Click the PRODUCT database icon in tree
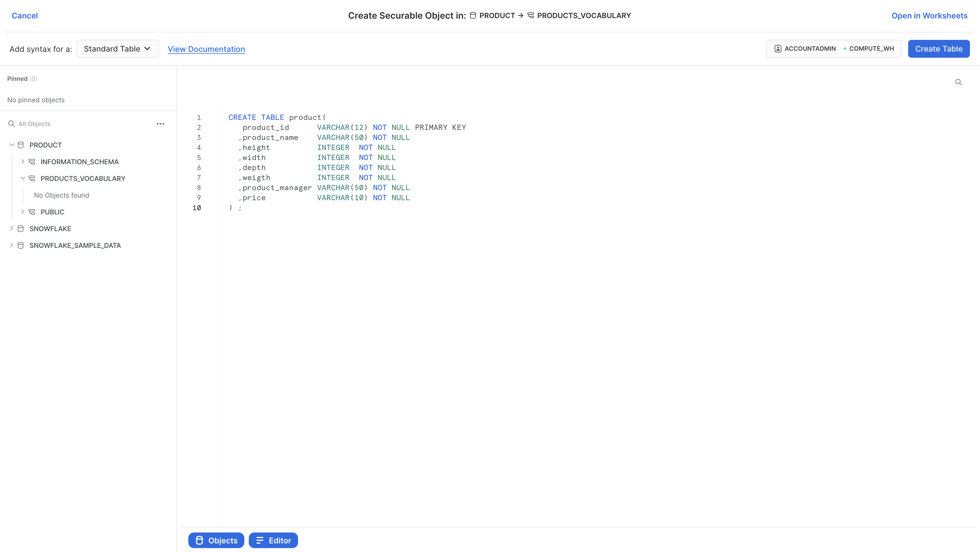The width and height of the screenshot is (980, 552). tap(21, 145)
